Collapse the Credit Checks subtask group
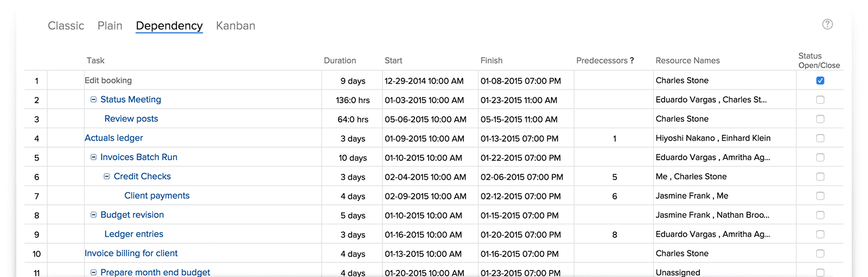 tap(107, 177)
